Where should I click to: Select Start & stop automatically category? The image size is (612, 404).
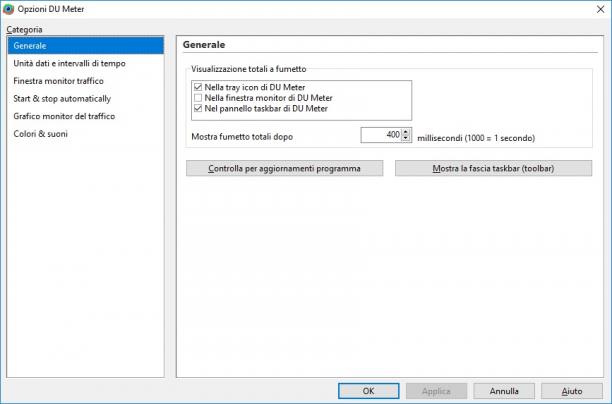point(85,98)
